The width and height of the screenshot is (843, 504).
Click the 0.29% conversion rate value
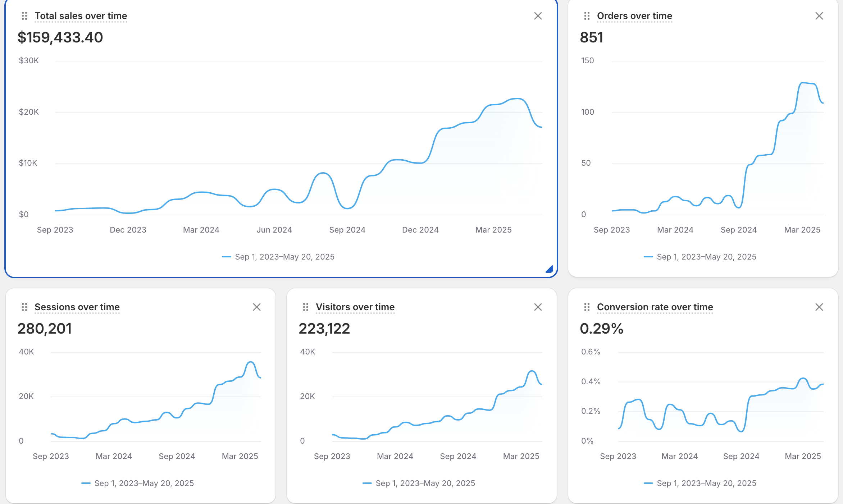(601, 329)
